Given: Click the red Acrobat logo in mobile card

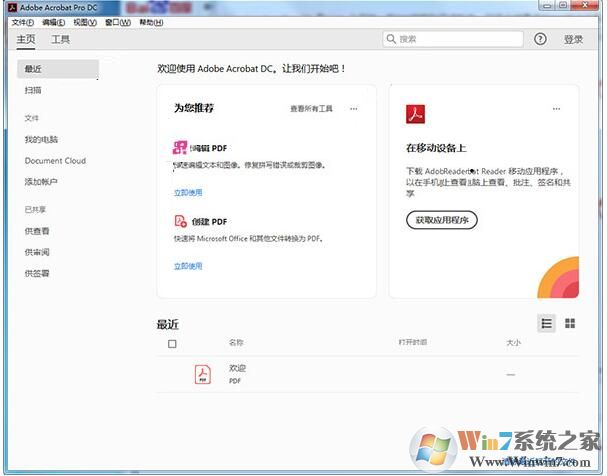Looking at the screenshot, I should tap(415, 114).
